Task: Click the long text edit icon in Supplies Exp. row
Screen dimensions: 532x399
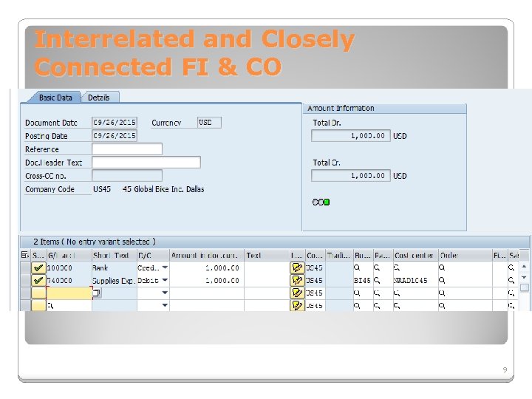Action: (x=297, y=280)
